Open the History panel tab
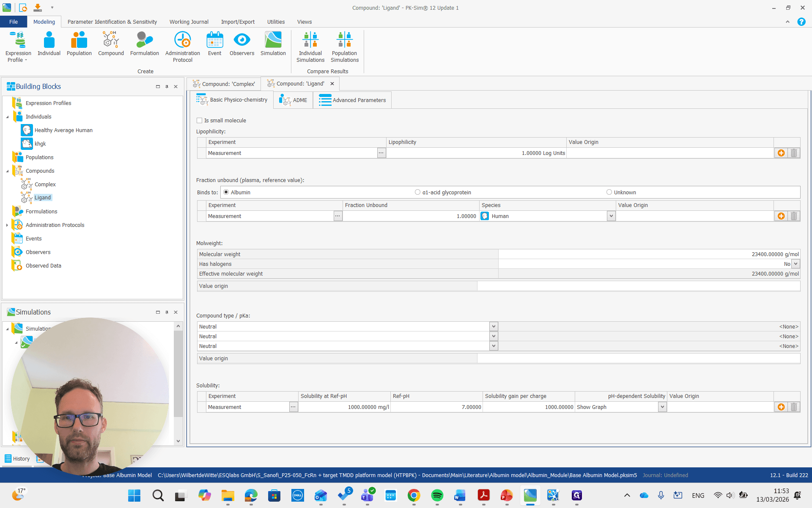The width and height of the screenshot is (812, 508). pos(17,459)
